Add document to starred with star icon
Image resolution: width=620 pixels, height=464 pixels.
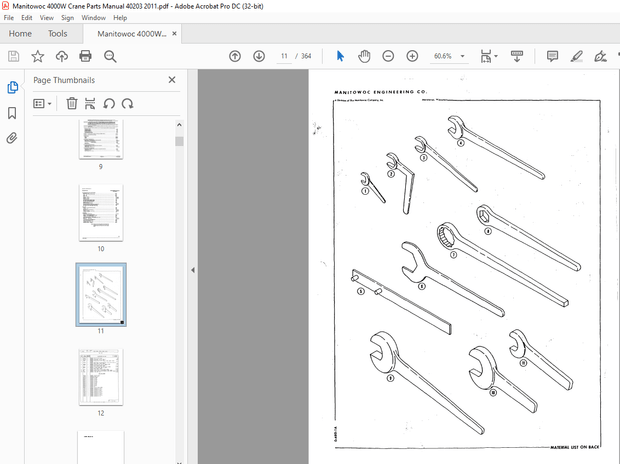tap(38, 56)
